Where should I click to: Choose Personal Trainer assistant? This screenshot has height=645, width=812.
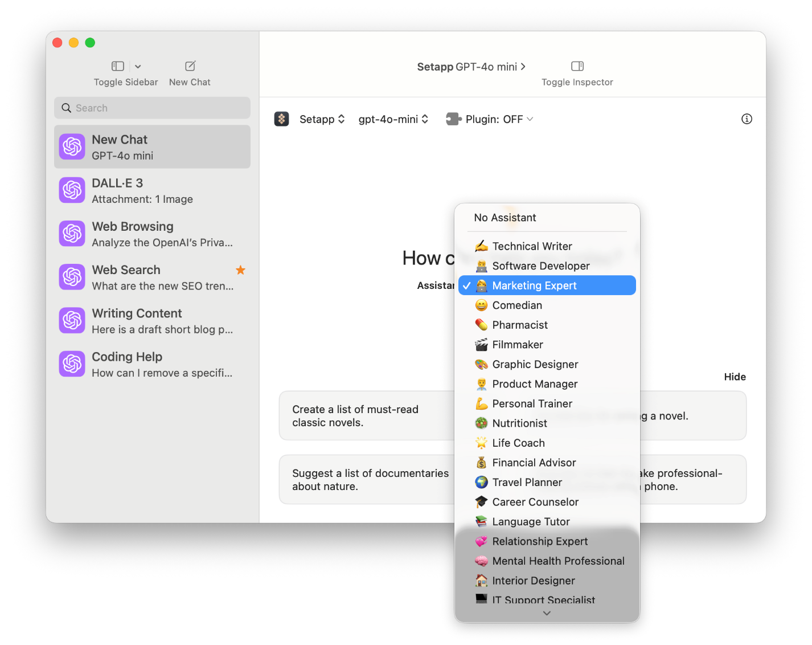click(547, 403)
